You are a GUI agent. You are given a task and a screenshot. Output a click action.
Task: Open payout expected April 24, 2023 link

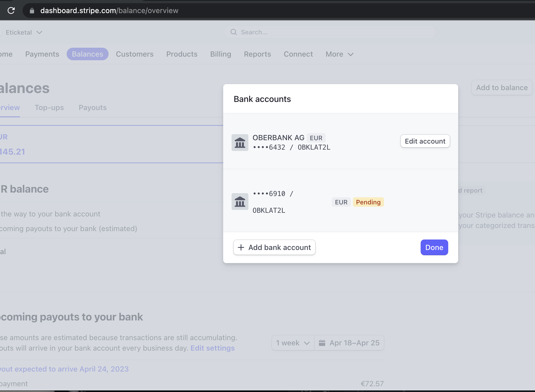pos(64,369)
